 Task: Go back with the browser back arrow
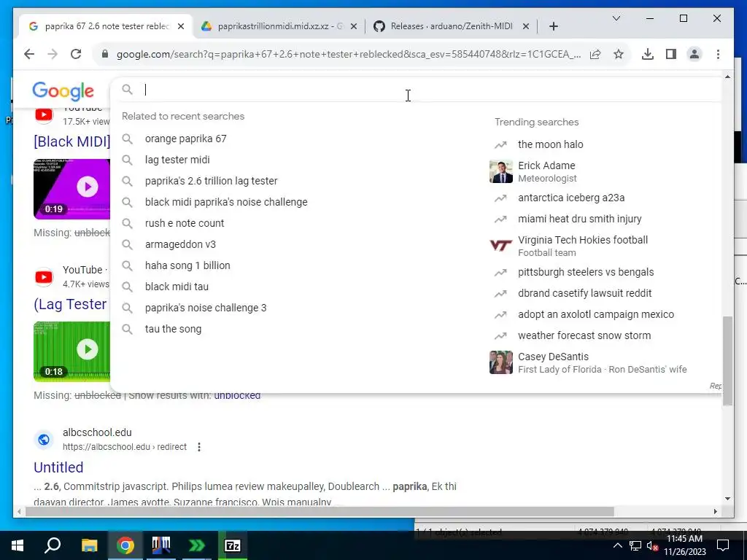coord(29,54)
